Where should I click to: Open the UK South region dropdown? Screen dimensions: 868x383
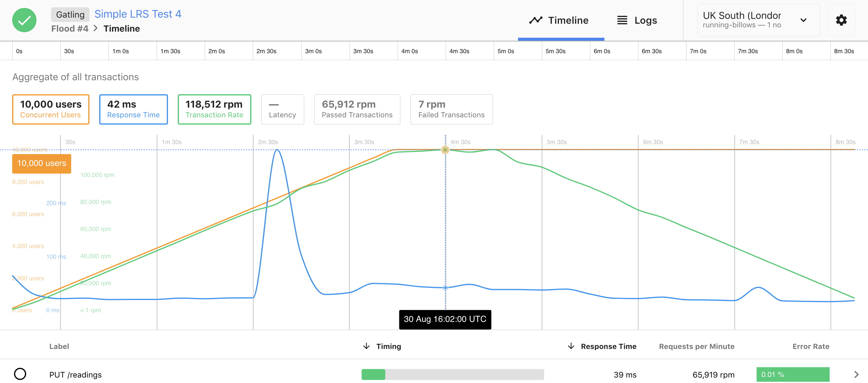[802, 20]
